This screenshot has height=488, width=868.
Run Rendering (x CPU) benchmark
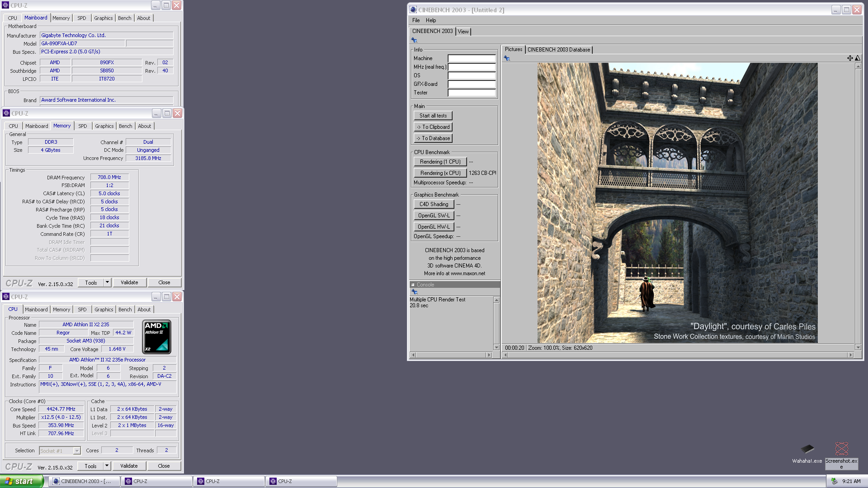click(x=440, y=173)
